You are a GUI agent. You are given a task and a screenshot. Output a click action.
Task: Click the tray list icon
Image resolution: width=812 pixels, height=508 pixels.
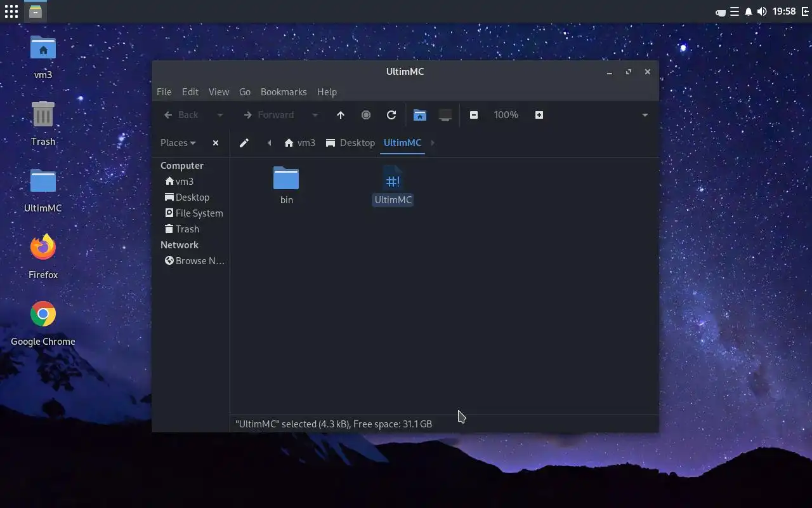tap(735, 11)
